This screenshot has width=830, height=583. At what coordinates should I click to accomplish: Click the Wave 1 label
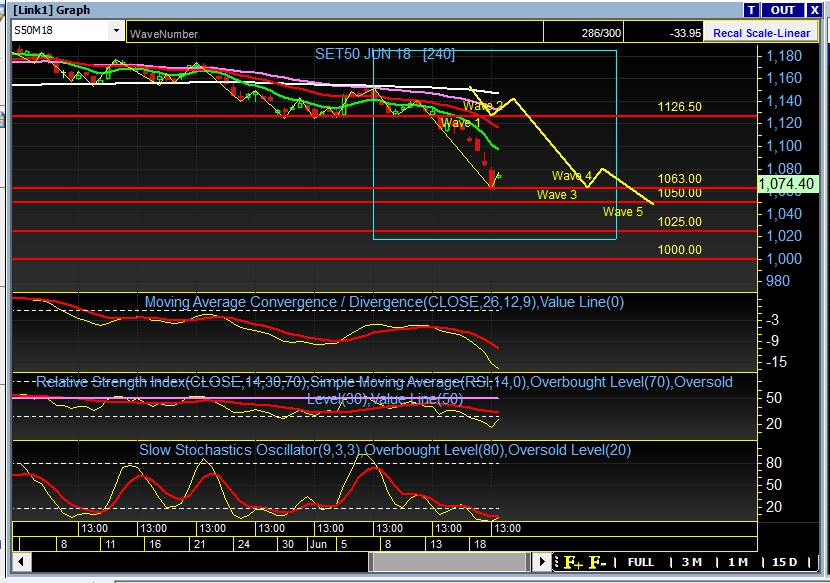pyautogui.click(x=461, y=123)
